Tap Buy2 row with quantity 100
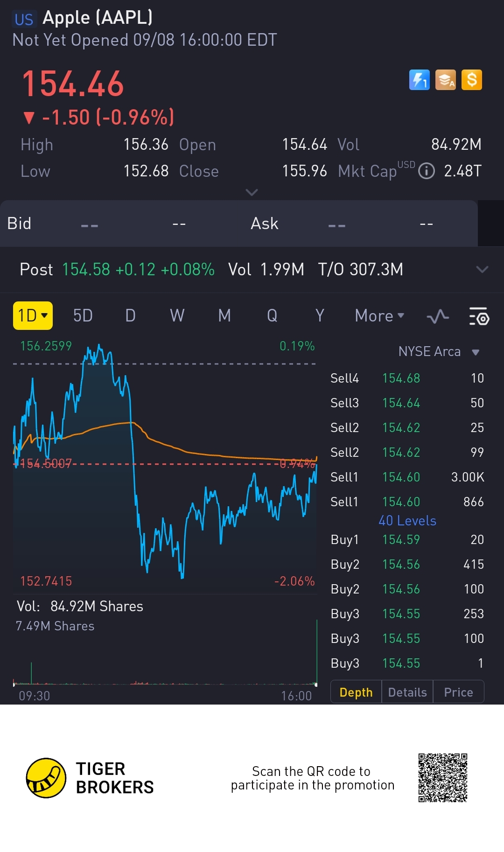This screenshot has width=504, height=852. pos(407,589)
